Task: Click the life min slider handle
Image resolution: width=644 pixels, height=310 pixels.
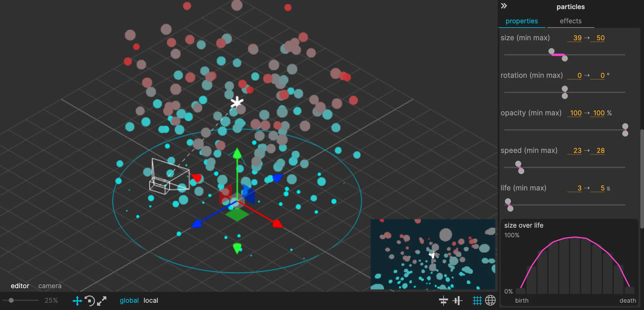Action: pos(508,201)
